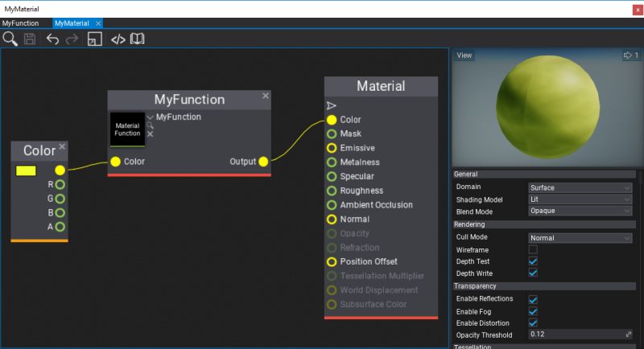Click the Material Function asset thumbnail
644x349 pixels.
pos(127,129)
